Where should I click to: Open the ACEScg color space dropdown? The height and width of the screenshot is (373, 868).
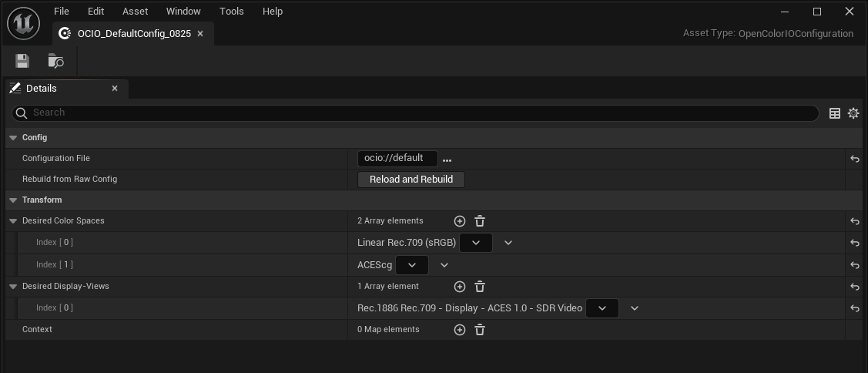pyautogui.click(x=412, y=265)
